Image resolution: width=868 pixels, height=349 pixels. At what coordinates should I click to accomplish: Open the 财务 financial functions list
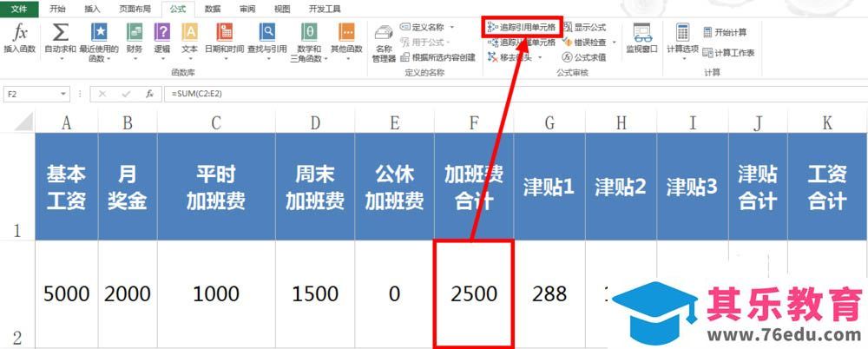click(135, 42)
